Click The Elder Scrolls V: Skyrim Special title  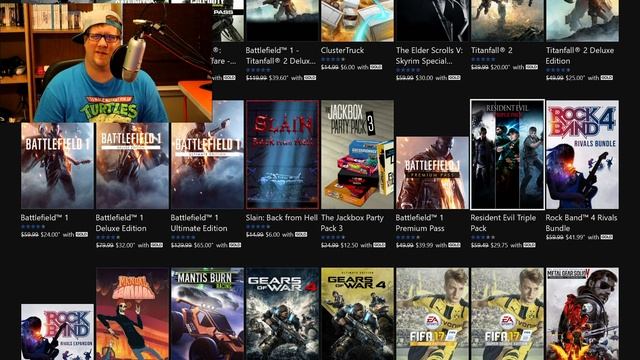click(x=429, y=56)
